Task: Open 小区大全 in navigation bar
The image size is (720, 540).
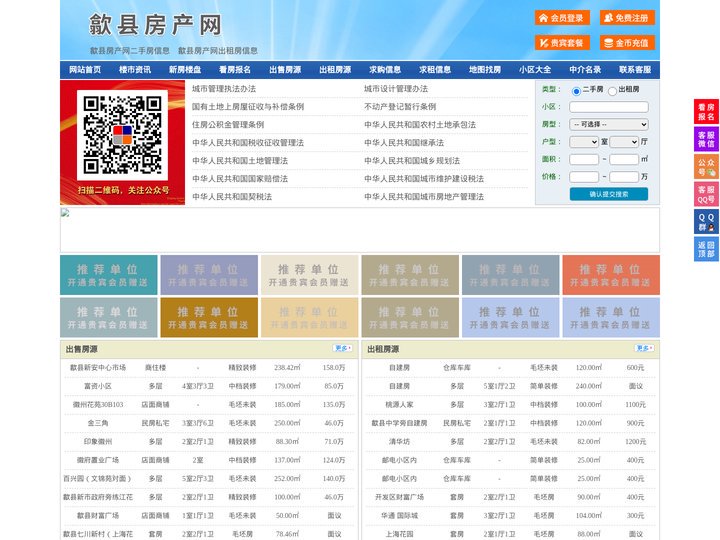Action: tap(535, 70)
